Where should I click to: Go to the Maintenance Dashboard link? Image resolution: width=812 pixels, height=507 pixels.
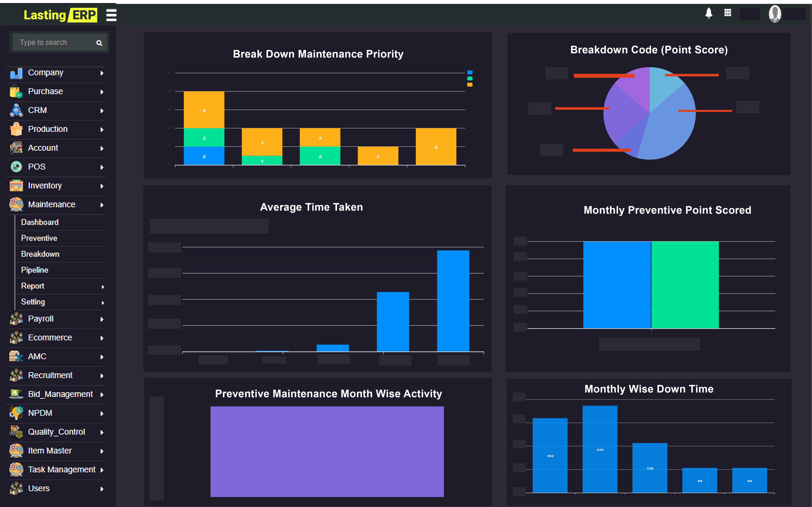40,222
